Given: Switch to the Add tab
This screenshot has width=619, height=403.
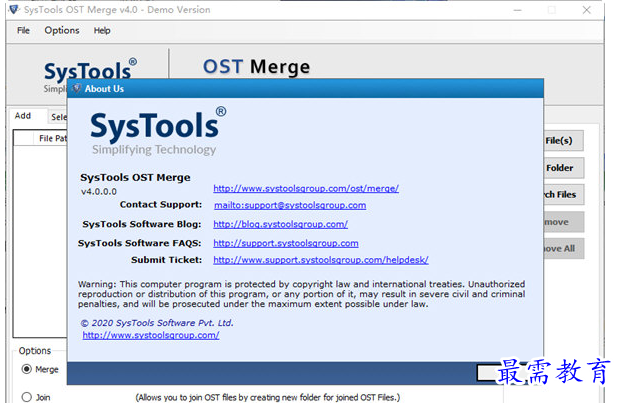Looking at the screenshot, I should coord(23,116).
